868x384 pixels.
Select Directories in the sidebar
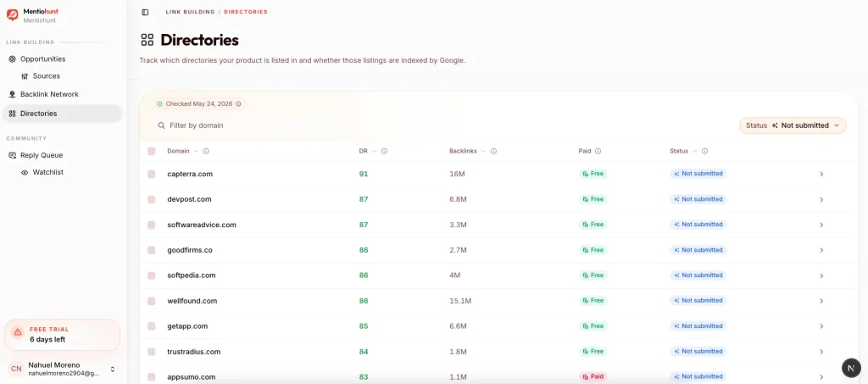point(63,114)
